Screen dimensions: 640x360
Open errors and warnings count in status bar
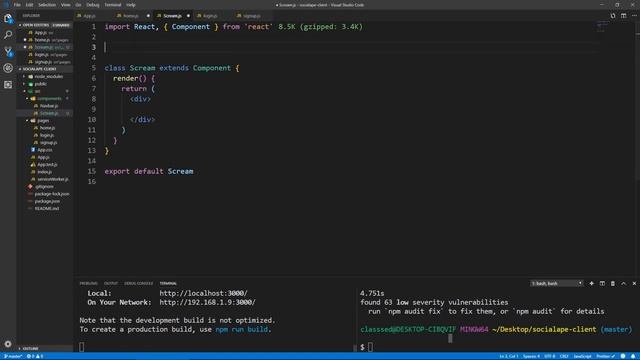(35, 356)
